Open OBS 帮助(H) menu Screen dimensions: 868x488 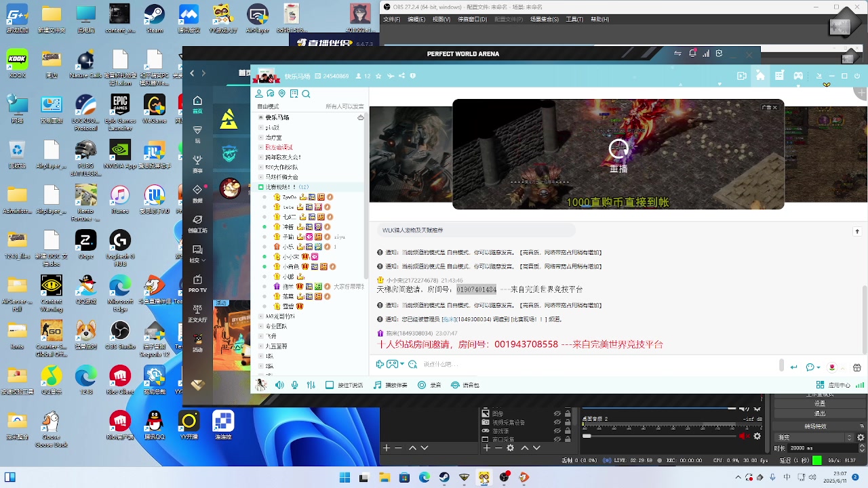pos(600,20)
